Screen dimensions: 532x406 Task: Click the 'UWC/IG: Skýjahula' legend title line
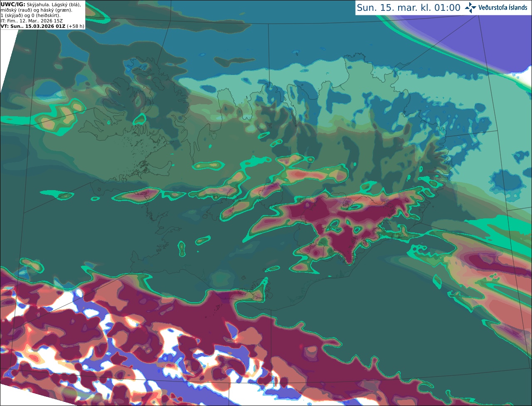[41, 4]
